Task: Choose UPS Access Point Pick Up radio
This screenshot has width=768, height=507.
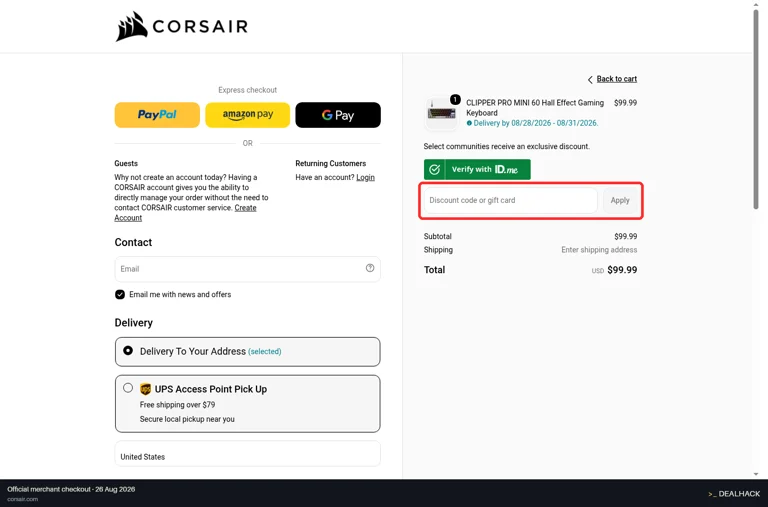Action: pos(128,388)
